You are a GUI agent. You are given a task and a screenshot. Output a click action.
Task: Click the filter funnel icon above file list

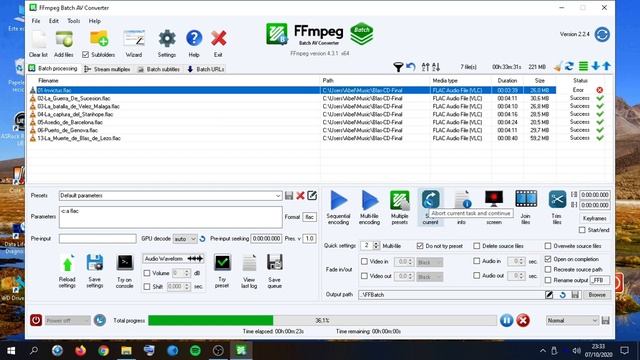pos(398,67)
